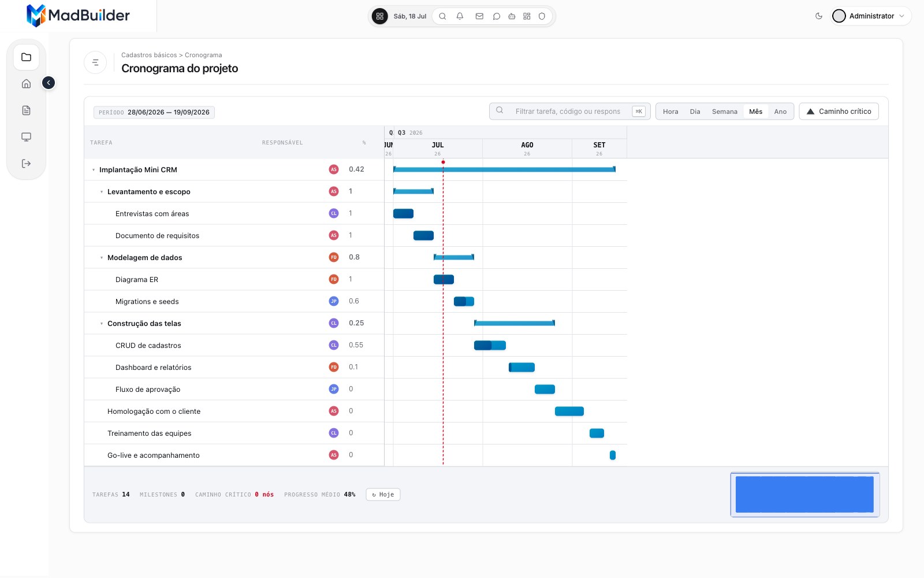The width and height of the screenshot is (924, 578).
Task: Open the shield security icon
Action: coord(542,16)
